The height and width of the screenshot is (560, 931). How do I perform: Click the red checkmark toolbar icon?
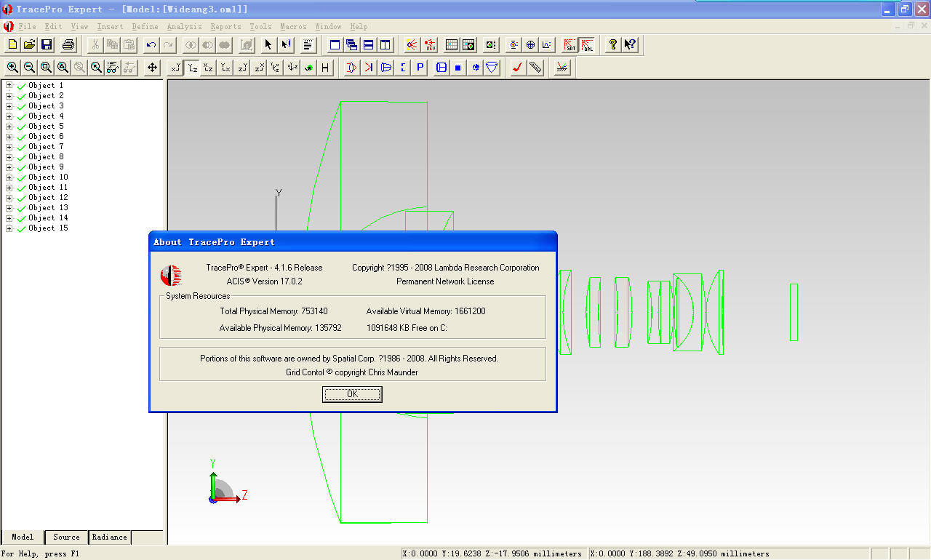[518, 67]
